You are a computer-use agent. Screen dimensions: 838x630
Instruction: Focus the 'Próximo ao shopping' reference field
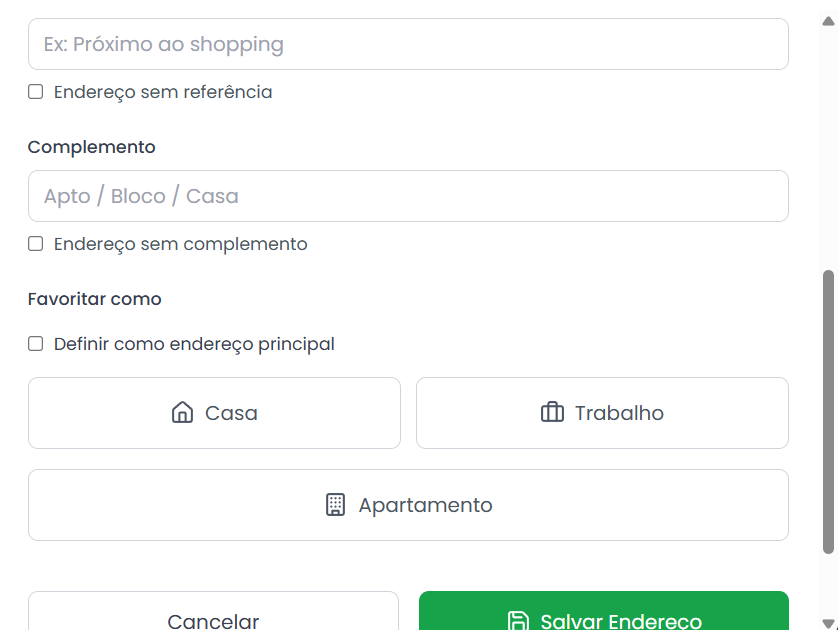tap(408, 44)
